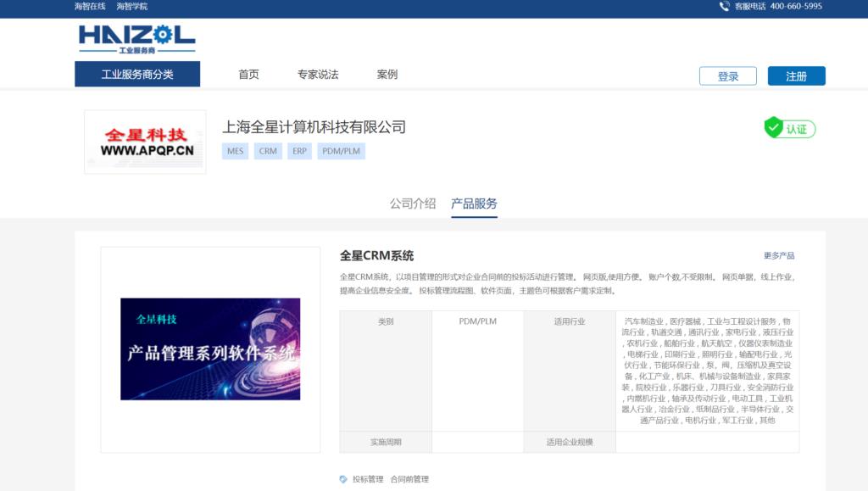Click the product description paragraph
The width and height of the screenshot is (868, 491).
[567, 283]
